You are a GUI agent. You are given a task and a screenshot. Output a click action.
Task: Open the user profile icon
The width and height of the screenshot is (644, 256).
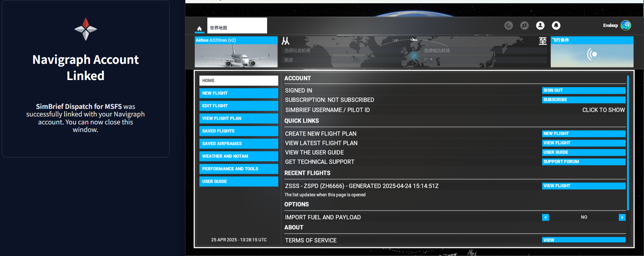[540, 25]
